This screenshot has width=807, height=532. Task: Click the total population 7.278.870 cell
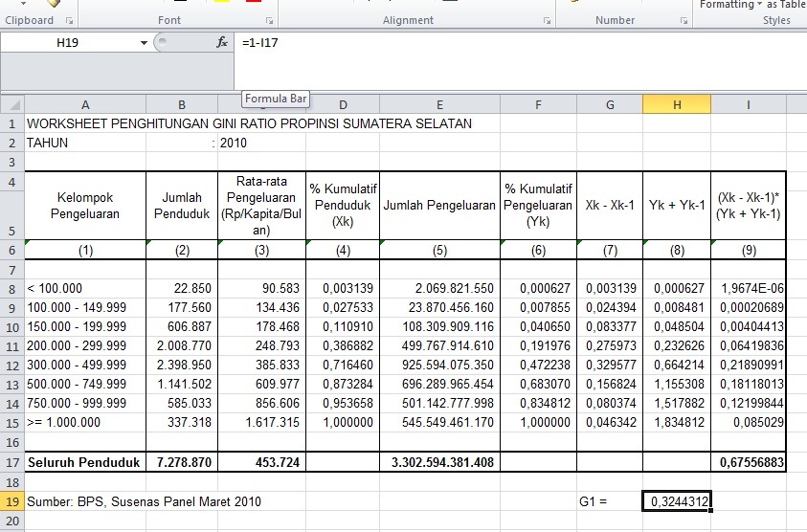click(x=182, y=462)
